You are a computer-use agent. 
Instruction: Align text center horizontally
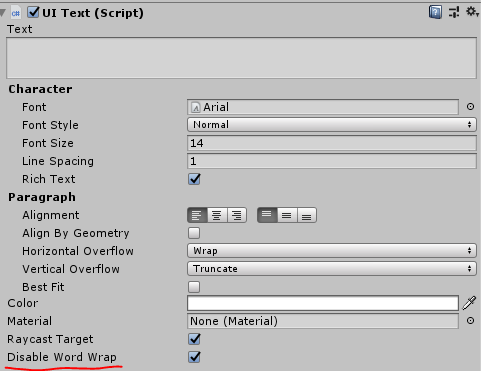pyautogui.click(x=217, y=215)
